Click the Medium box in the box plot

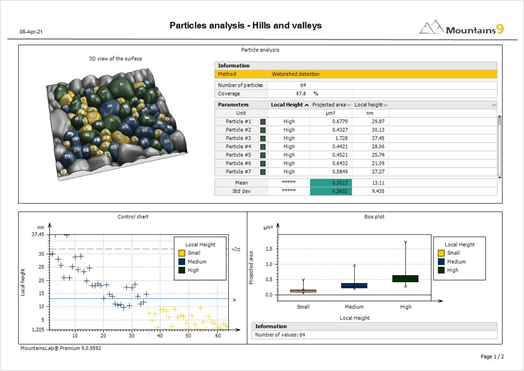tap(354, 285)
